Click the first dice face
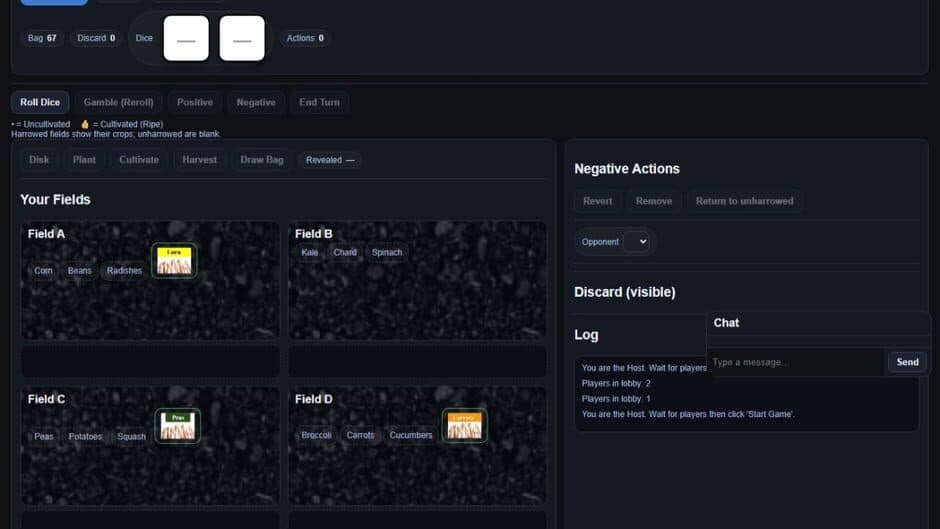This screenshot has height=529, width=940. pos(186,38)
